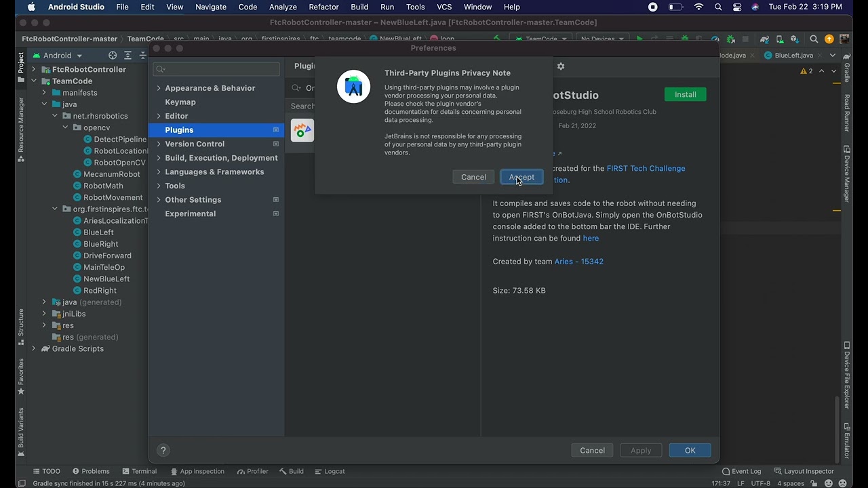Open the Problems tool window
The image size is (868, 488).
pos(91,471)
